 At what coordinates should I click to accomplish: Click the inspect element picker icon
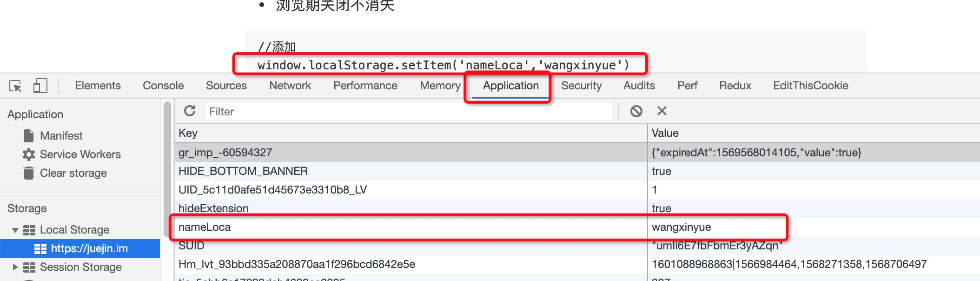[x=15, y=86]
